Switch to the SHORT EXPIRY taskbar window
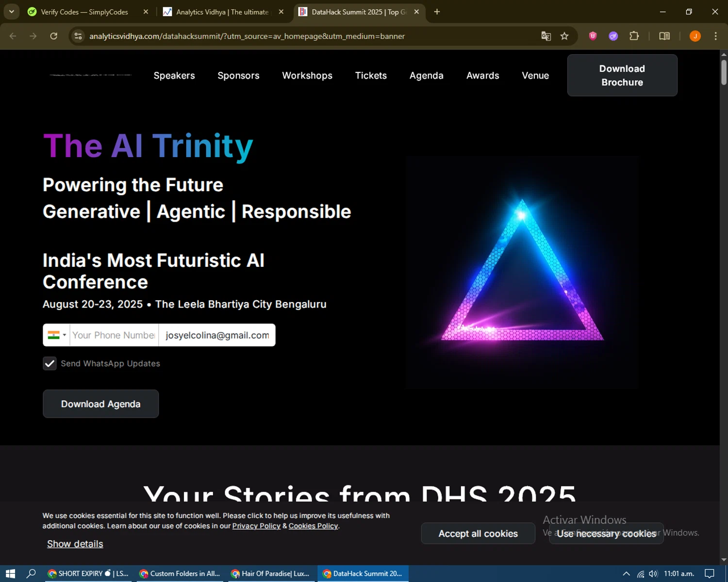This screenshot has height=582, width=728. pos(88,574)
